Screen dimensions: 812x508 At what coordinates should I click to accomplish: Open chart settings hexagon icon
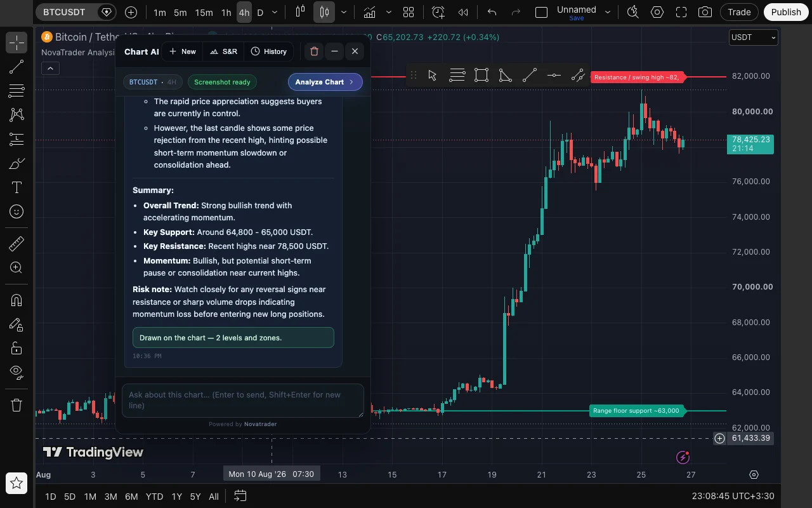click(x=657, y=12)
